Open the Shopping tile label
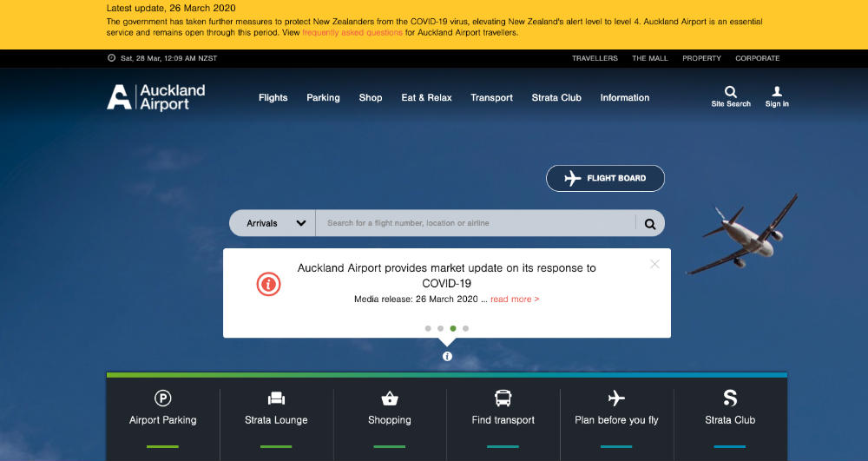This screenshot has height=461, width=868. [390, 420]
